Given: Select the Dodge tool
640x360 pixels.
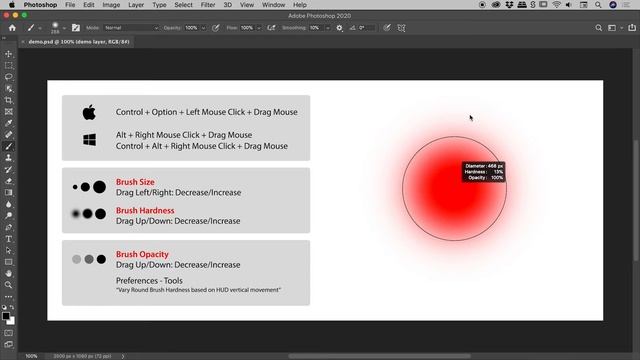Looking at the screenshot, I should tap(9, 216).
